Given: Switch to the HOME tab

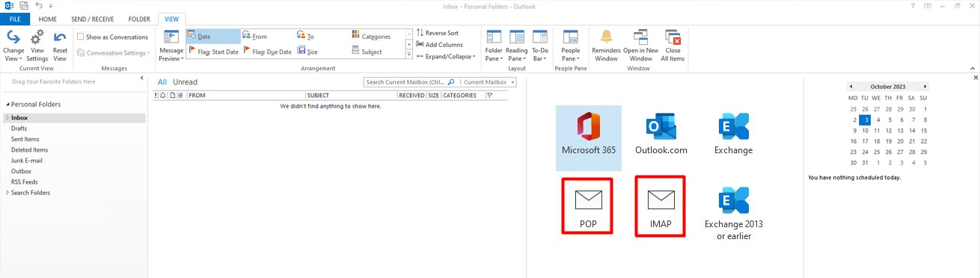Looking at the screenshot, I should 47,19.
